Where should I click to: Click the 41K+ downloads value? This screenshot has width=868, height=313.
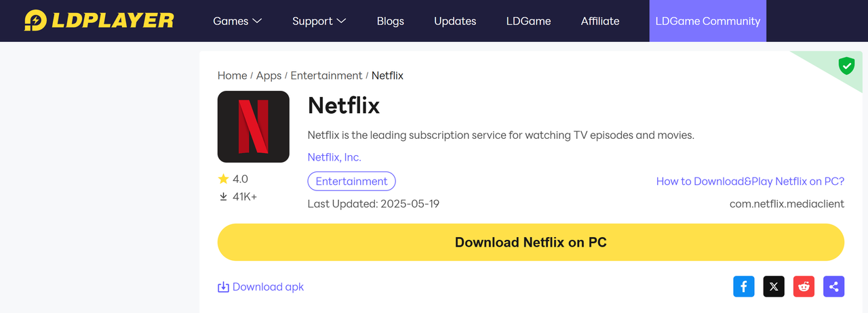245,196
